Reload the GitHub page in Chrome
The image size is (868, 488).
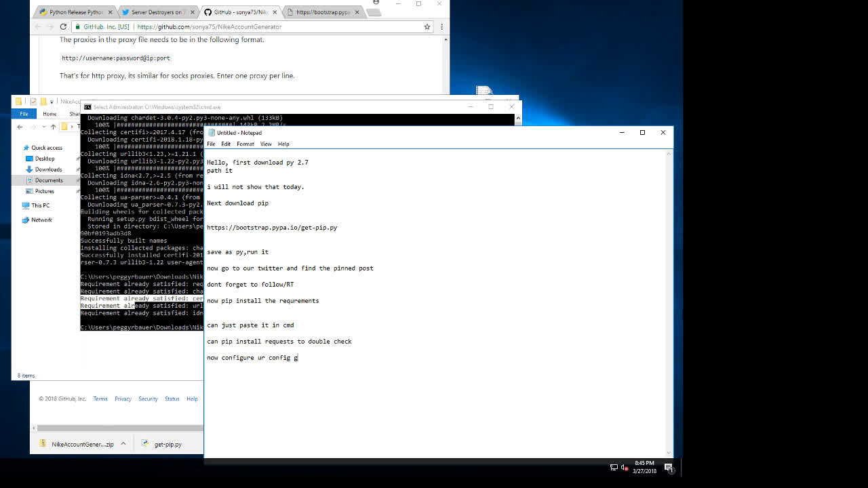[x=63, y=26]
